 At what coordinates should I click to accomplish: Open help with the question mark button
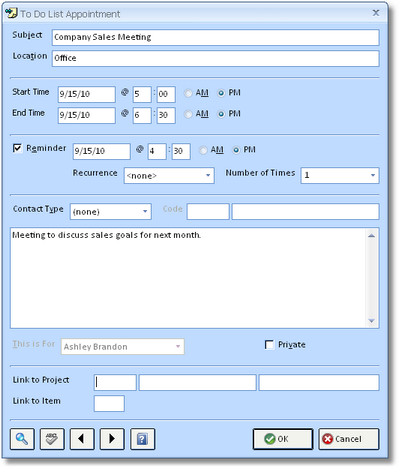coord(142,439)
